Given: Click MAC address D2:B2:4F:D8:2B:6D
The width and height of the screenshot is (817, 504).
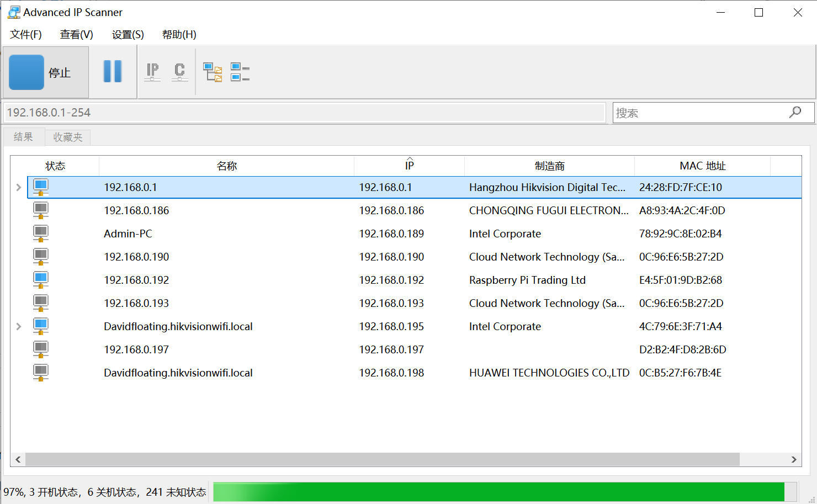Looking at the screenshot, I should tap(683, 349).
